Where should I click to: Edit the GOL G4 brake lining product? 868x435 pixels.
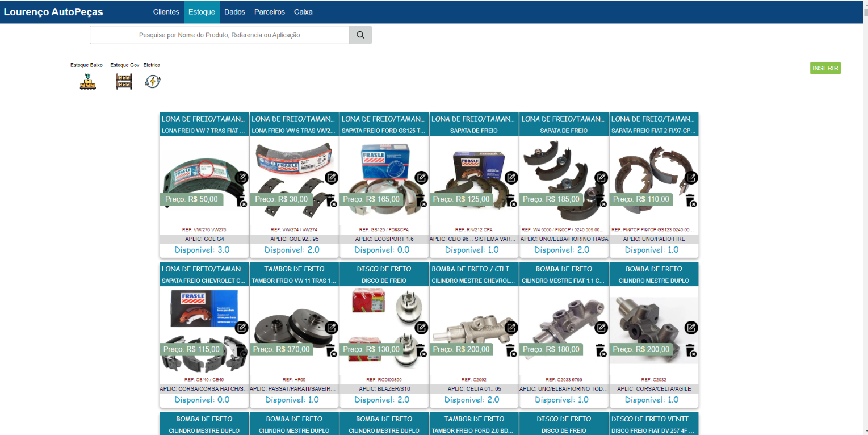242,178
